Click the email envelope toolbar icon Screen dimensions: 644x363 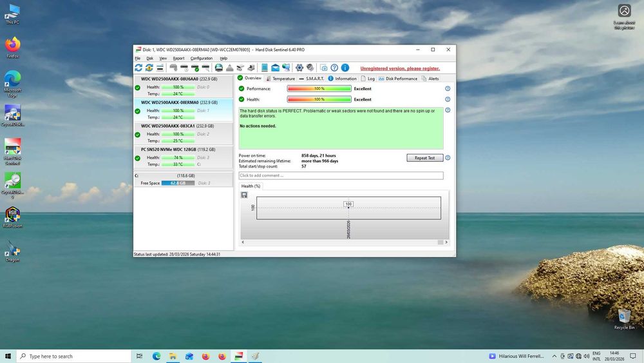(275, 68)
